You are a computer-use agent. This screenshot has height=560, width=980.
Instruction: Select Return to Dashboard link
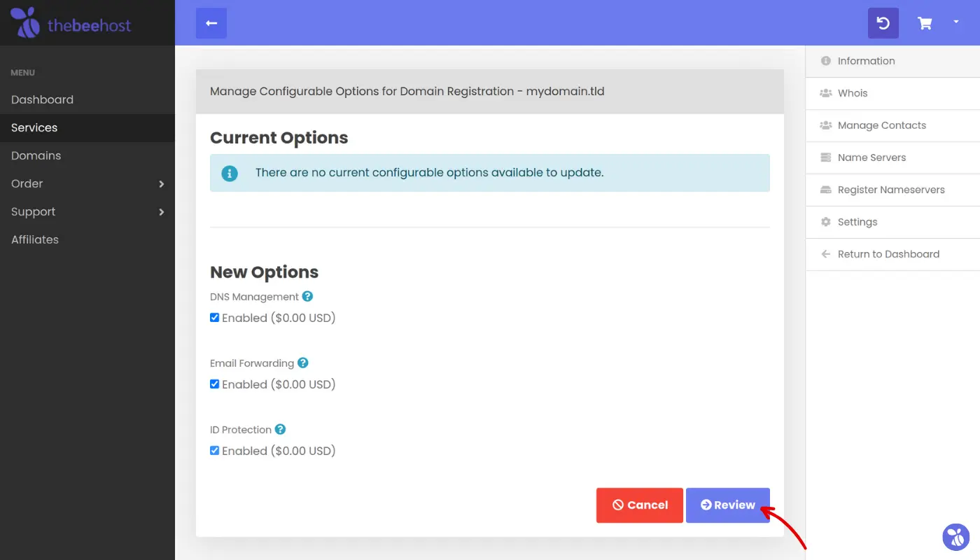coord(888,254)
